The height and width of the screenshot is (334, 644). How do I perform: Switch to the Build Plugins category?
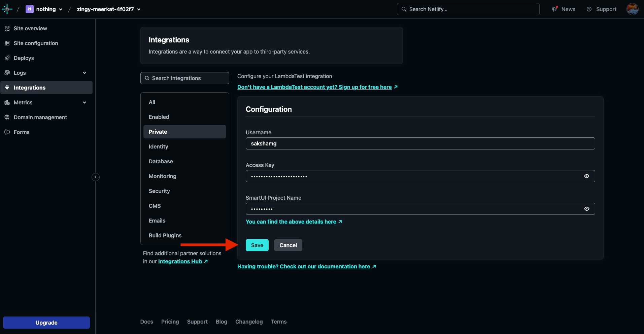[x=165, y=235]
